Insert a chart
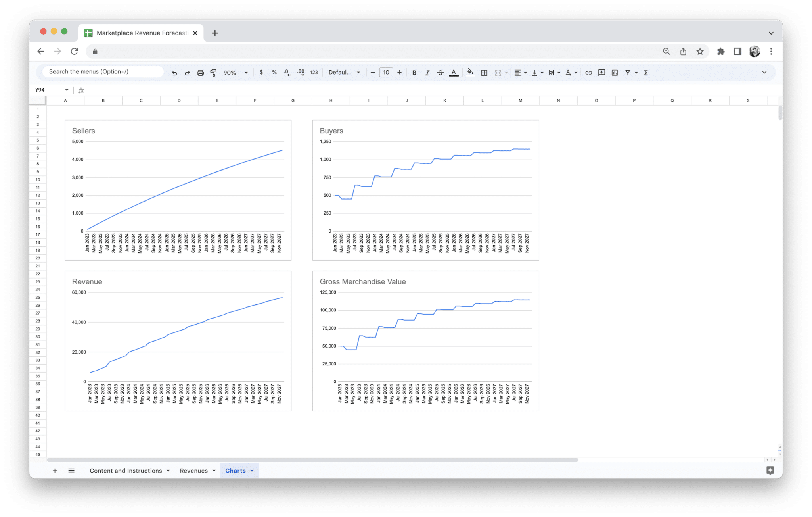This screenshot has height=517, width=812. [x=615, y=72]
